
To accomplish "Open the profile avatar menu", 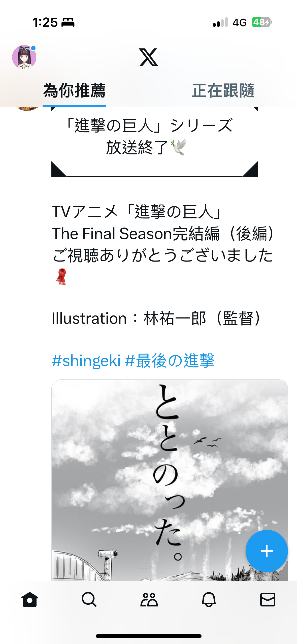I will (x=24, y=57).
